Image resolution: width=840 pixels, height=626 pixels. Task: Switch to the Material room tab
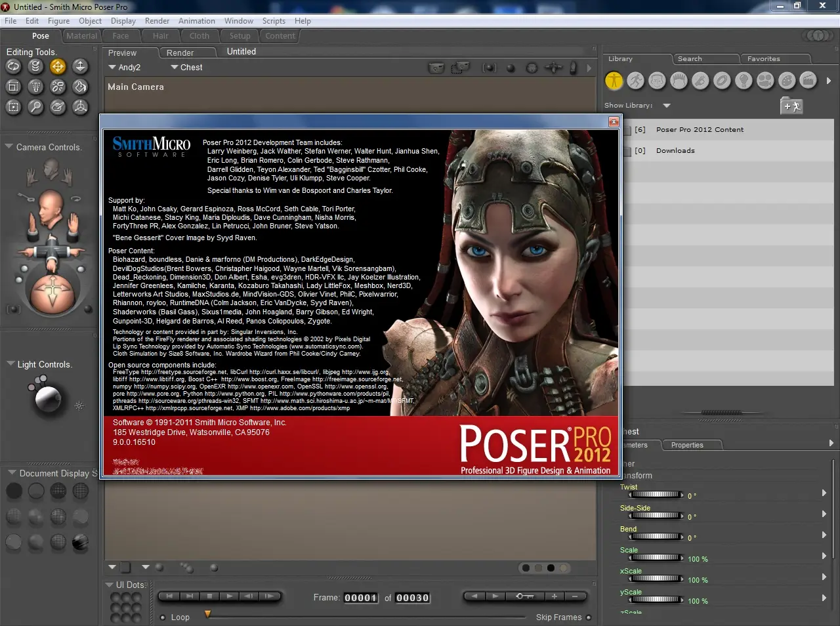[81, 36]
